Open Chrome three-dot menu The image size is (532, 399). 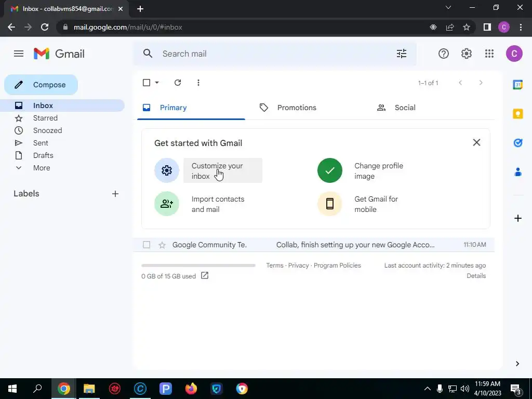[x=521, y=27]
